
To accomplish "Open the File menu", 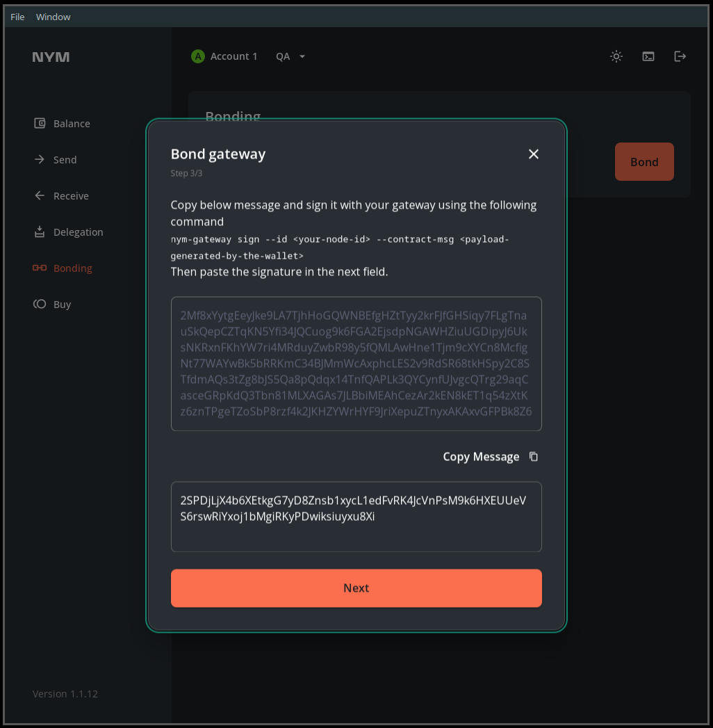I will point(17,17).
